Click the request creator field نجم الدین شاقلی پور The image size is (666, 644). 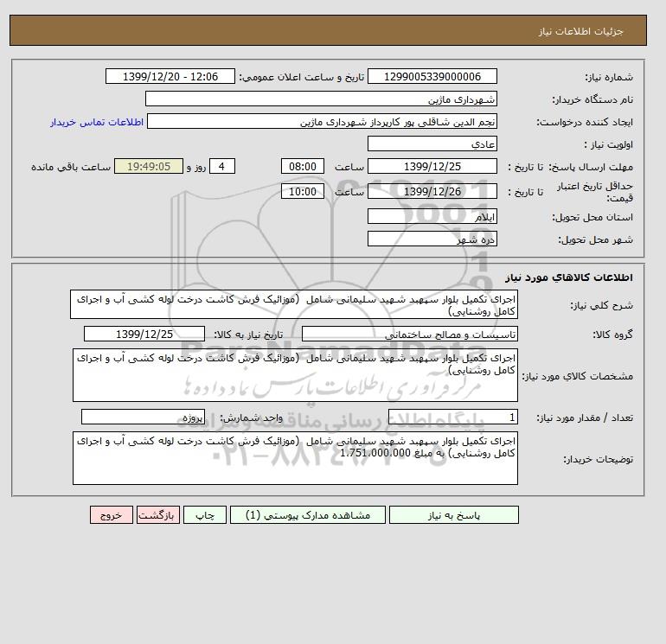pyautogui.click(x=322, y=121)
